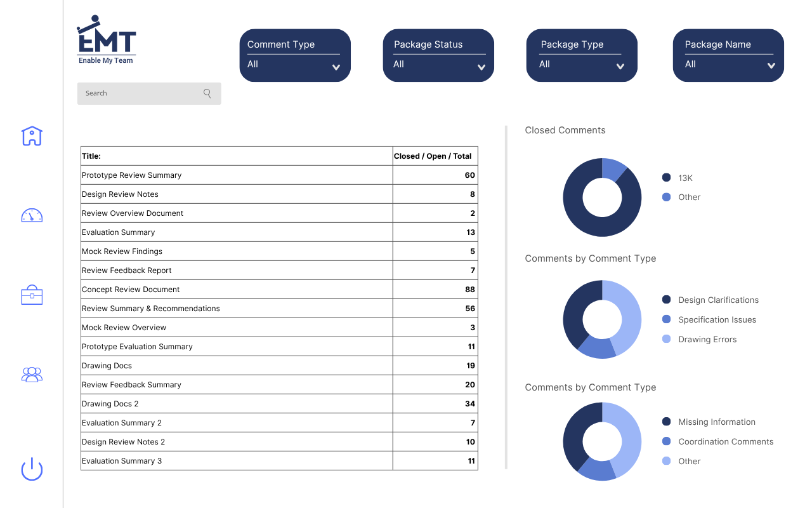Viewport: 812px width, 508px height.
Task: Click the search magnifier icon
Action: coord(207,93)
